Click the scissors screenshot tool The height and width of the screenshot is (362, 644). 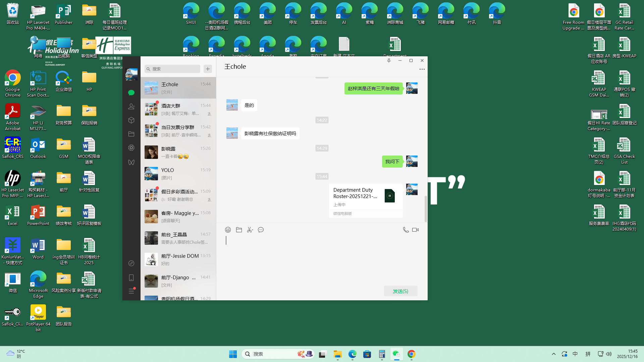coord(250,230)
